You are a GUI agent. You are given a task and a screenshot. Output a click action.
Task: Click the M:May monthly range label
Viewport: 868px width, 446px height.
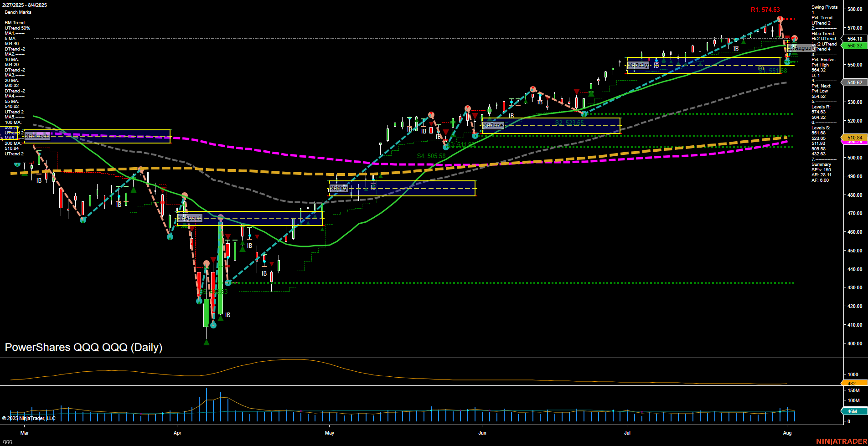click(339, 188)
